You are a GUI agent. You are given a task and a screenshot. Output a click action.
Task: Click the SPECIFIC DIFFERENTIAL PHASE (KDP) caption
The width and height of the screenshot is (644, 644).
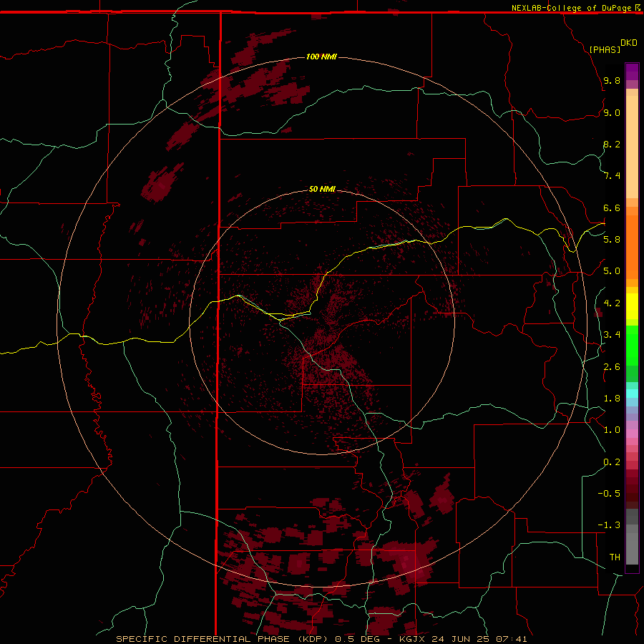[x=223, y=639]
